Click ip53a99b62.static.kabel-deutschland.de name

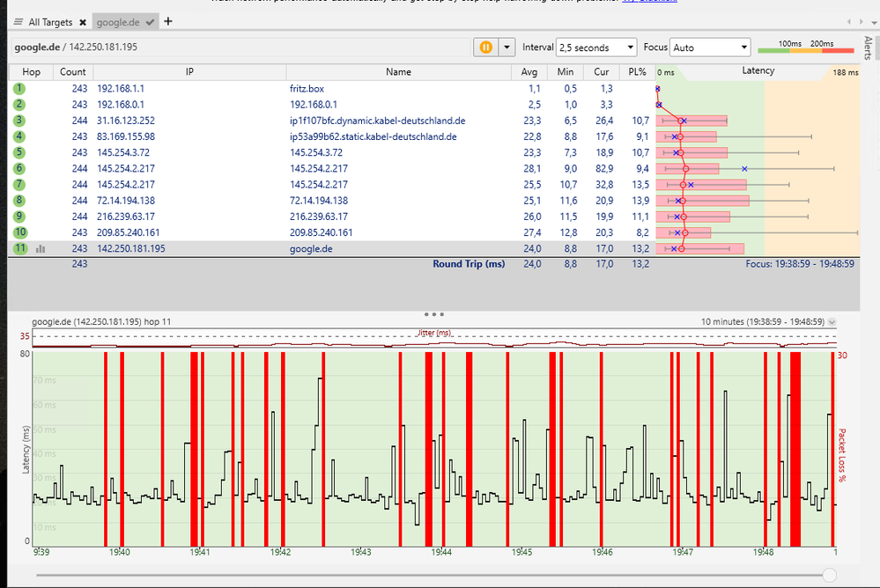point(373,136)
